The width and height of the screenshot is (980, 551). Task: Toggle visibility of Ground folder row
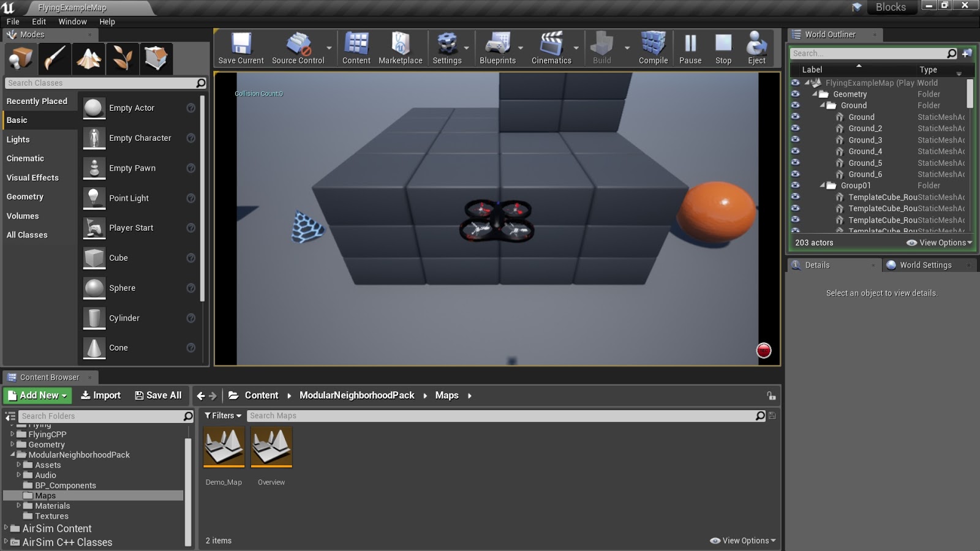click(x=795, y=105)
